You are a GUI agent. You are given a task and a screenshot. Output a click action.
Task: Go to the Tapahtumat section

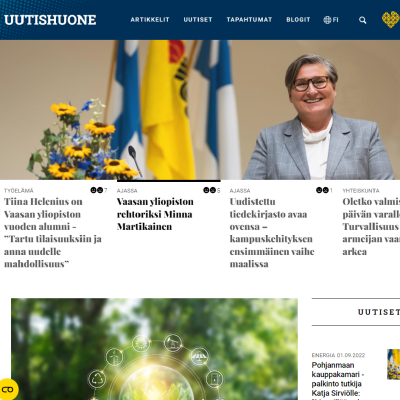(x=249, y=20)
